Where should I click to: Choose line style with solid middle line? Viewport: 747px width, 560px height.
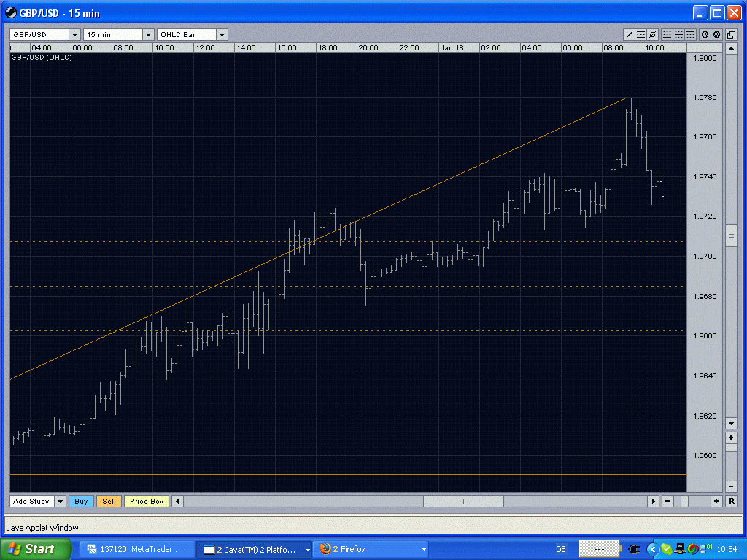pyautogui.click(x=678, y=35)
